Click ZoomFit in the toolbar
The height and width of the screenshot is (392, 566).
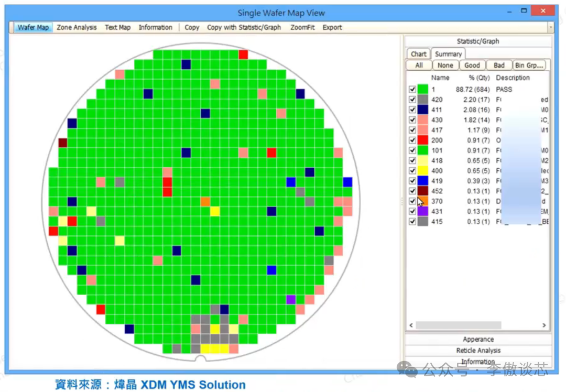pyautogui.click(x=302, y=27)
